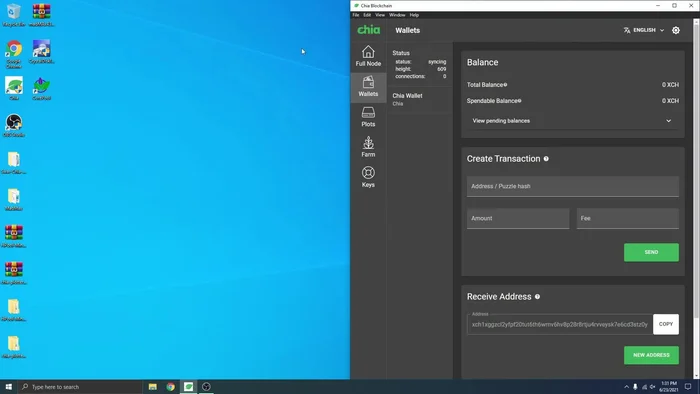Select Chia Wallet in the wallet list

click(420, 100)
